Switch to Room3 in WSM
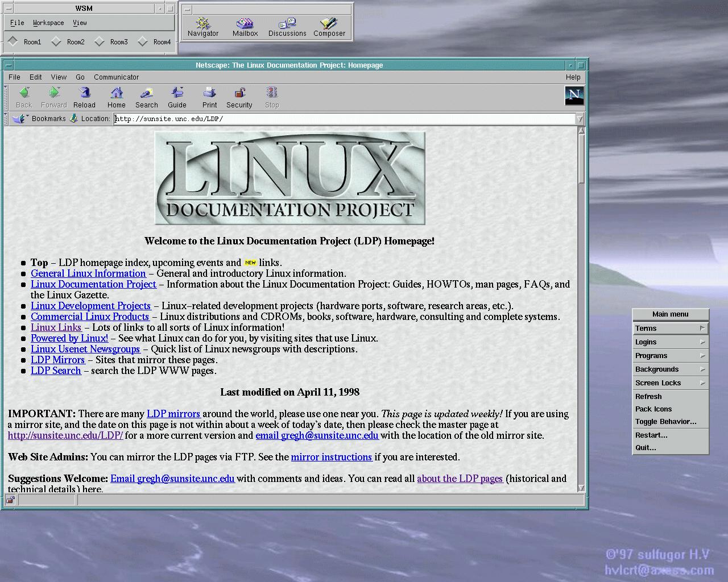728x582 pixels. pos(99,41)
